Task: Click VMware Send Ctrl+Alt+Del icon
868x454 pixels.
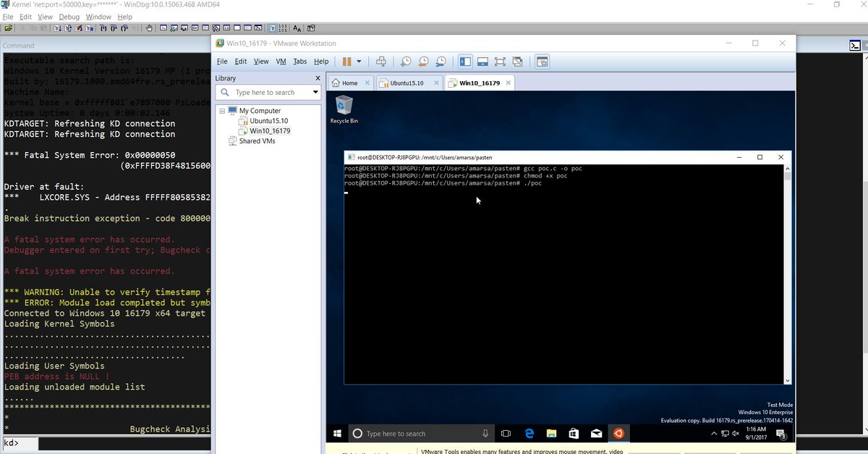Action: click(381, 62)
